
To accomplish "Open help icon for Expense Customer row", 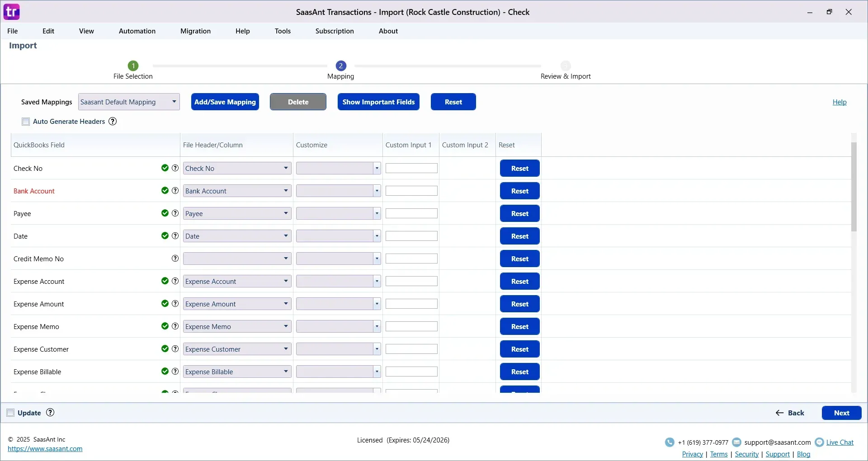I will pyautogui.click(x=175, y=349).
